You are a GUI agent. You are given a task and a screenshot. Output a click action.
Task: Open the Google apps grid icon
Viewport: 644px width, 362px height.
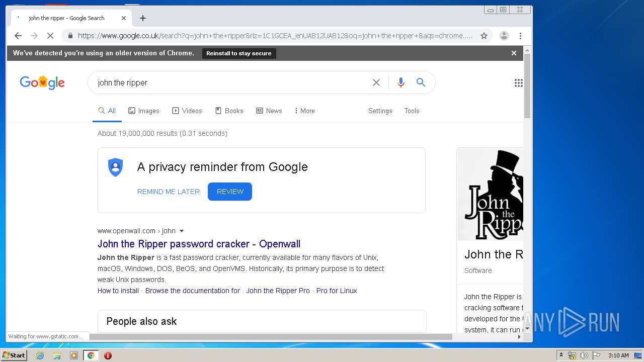(518, 83)
